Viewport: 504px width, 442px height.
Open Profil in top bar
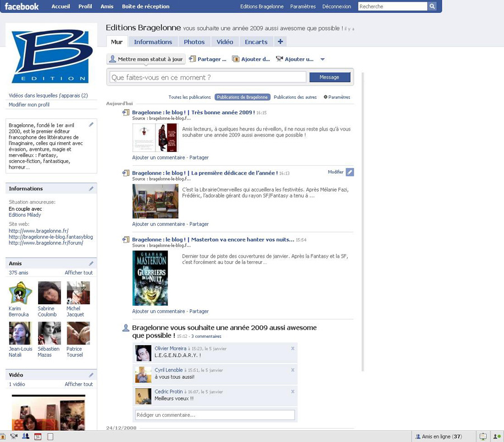(x=85, y=6)
